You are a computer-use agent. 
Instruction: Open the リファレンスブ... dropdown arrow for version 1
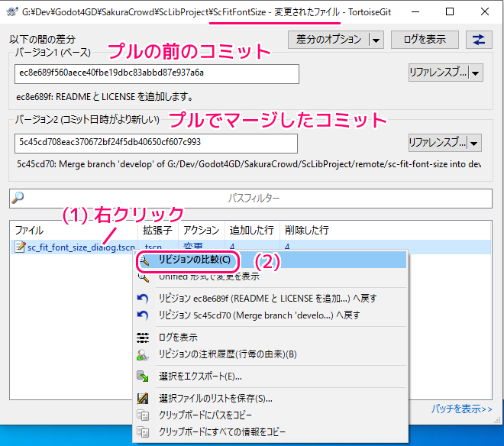[476, 73]
